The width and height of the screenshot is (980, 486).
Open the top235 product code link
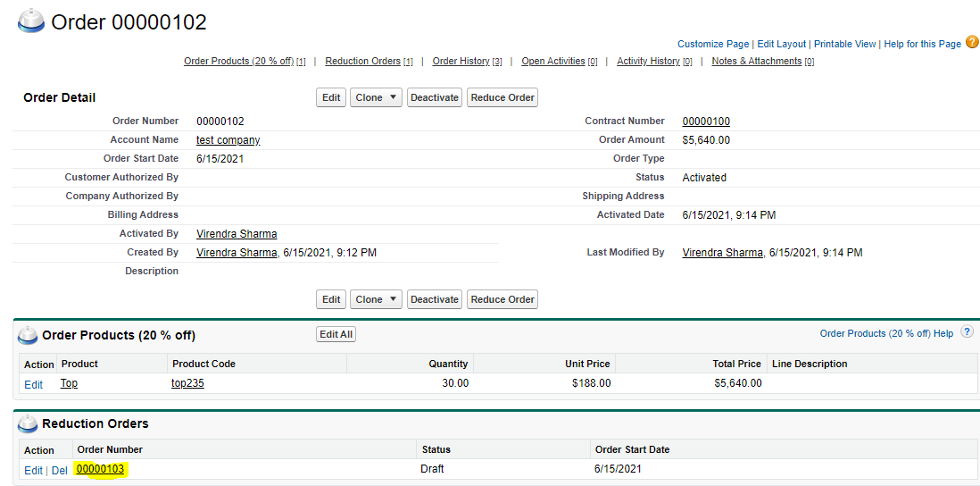[x=187, y=383]
